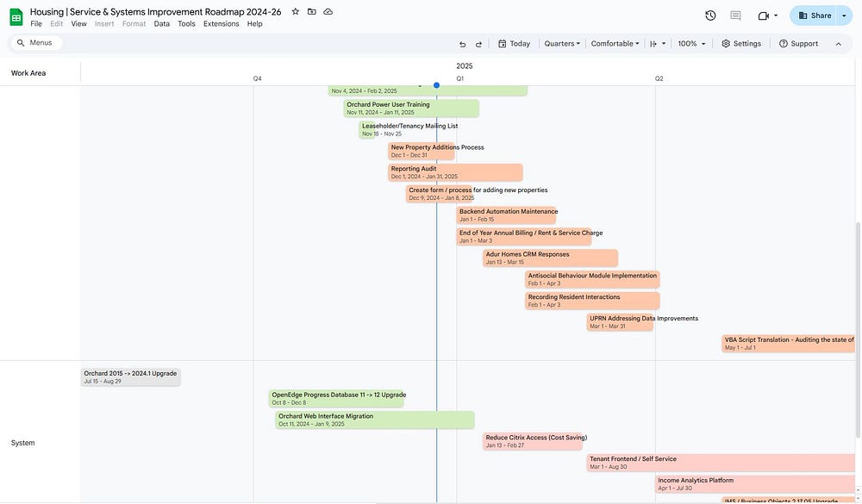Open the 100% zoom dropdown

tap(691, 44)
